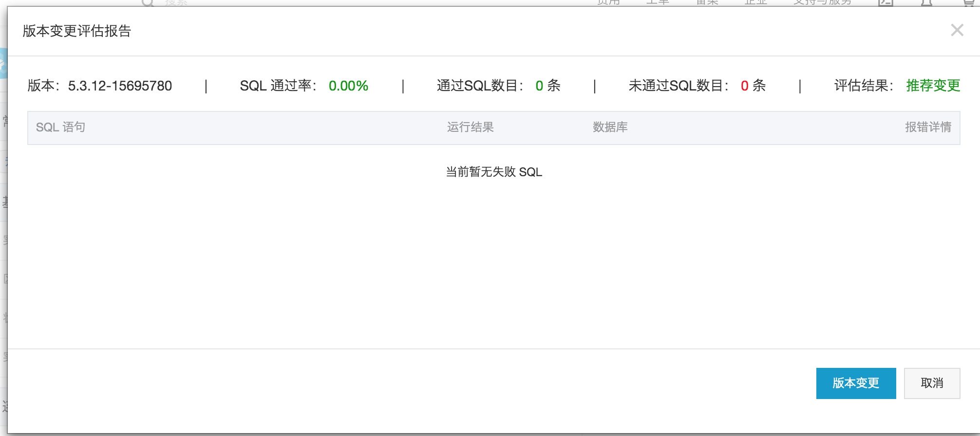Click the dialog title 版本变更评估报告
The width and height of the screenshot is (980, 436).
(x=77, y=31)
